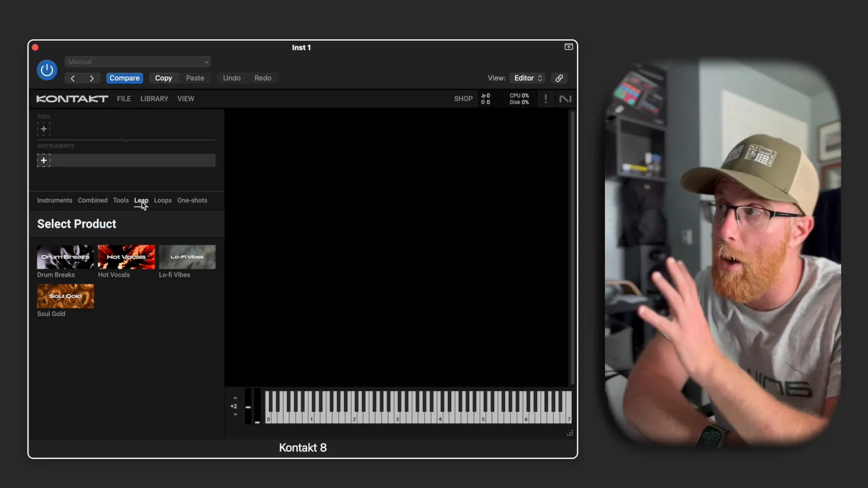Click the Kontakt logo

point(72,99)
